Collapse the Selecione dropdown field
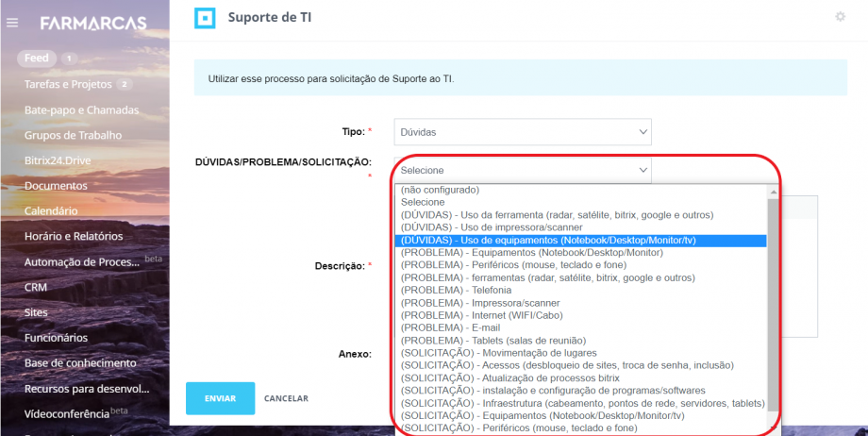The height and width of the screenshot is (436, 868). (x=522, y=170)
